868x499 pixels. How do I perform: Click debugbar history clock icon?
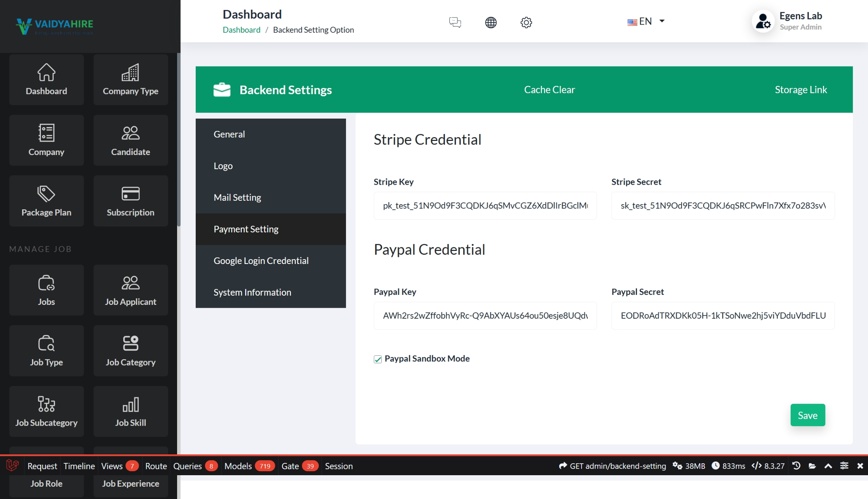pos(796,466)
